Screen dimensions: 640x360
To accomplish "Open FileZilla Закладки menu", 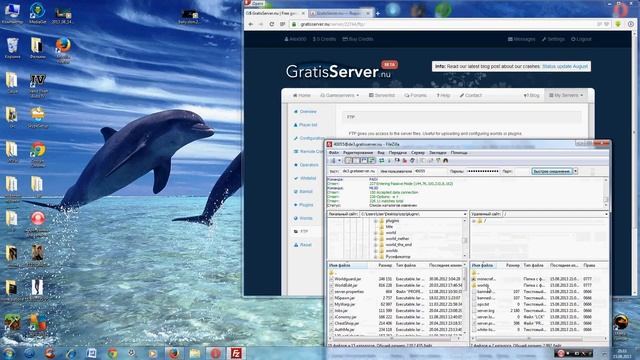I will (x=438, y=153).
